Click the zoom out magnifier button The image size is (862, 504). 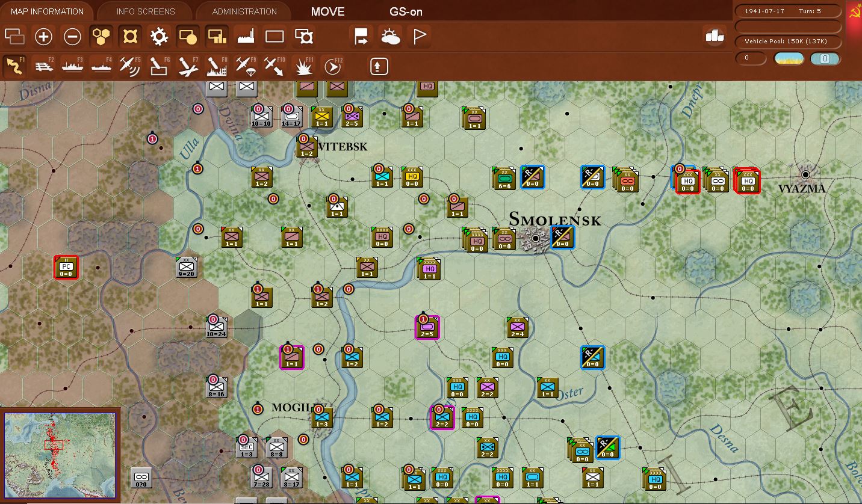72,36
